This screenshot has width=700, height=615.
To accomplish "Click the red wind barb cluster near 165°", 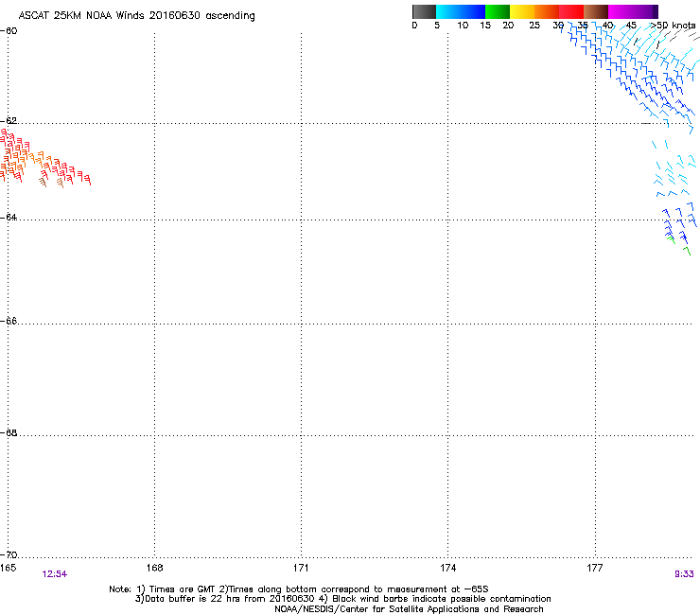I will tap(44, 159).
